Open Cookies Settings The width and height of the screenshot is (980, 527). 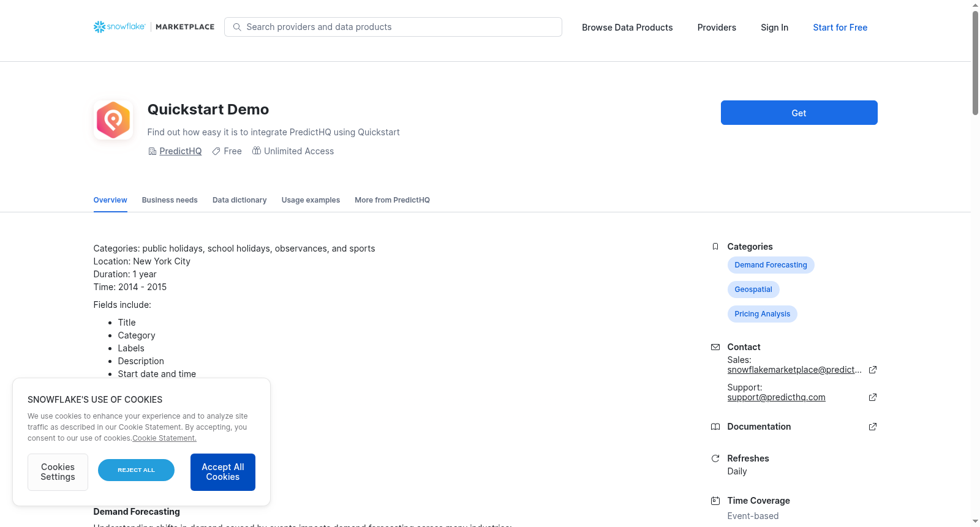(x=58, y=472)
